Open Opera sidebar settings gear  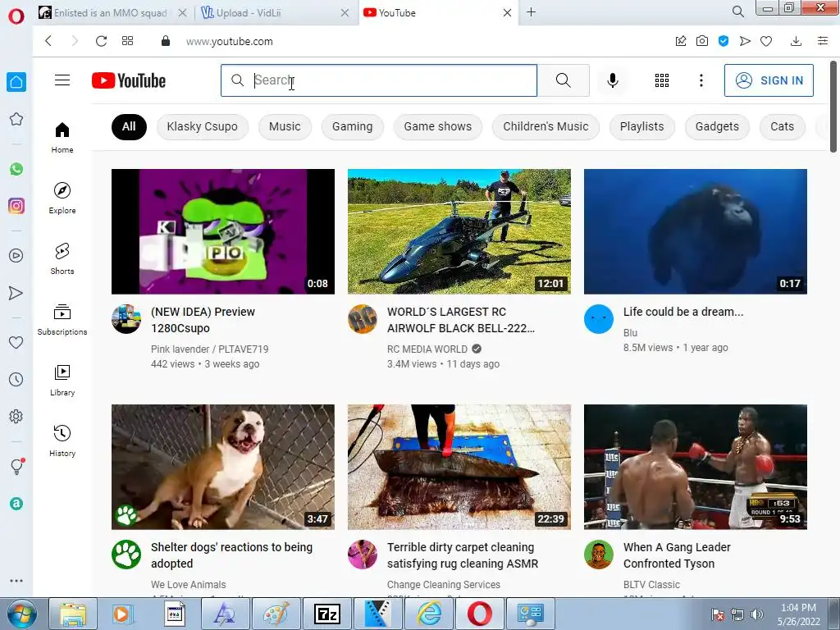[x=16, y=416]
